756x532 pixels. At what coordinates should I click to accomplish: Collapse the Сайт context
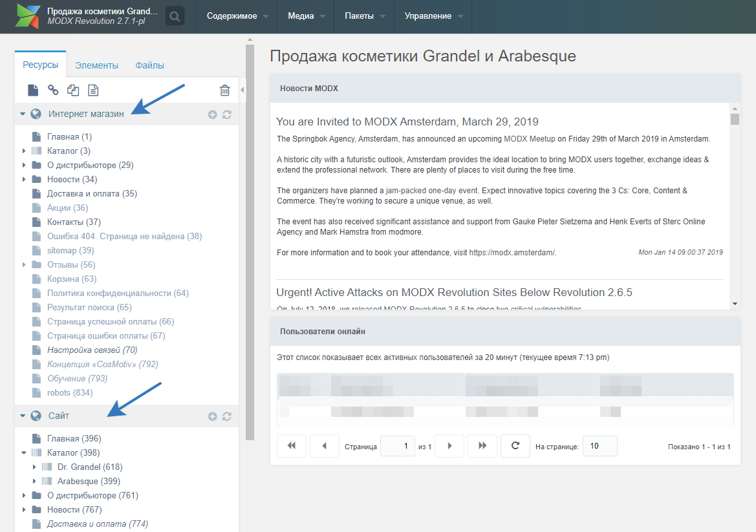pos(23,416)
